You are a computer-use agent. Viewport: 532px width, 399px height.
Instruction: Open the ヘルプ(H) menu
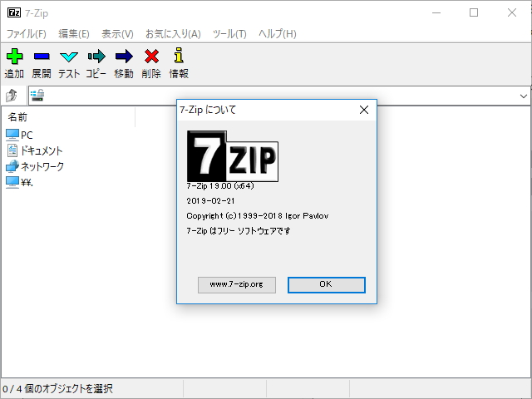point(277,34)
